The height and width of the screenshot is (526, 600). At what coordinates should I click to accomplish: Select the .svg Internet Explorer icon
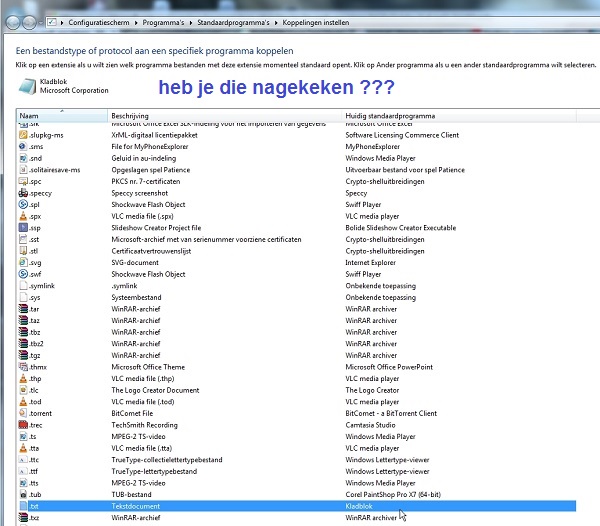[23, 262]
